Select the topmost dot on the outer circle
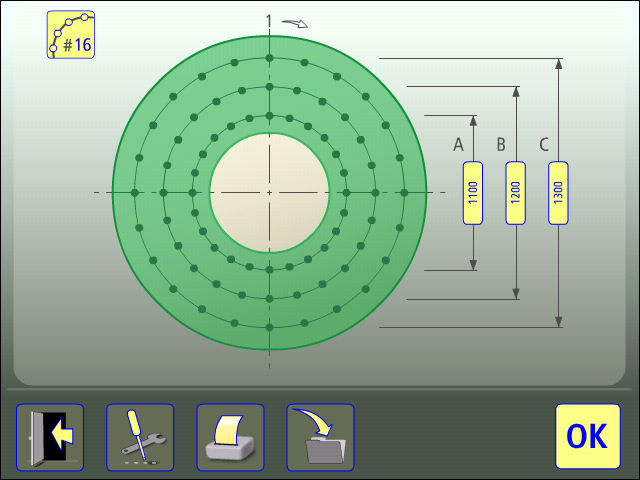The width and height of the screenshot is (640, 480). pyautogui.click(x=269, y=57)
